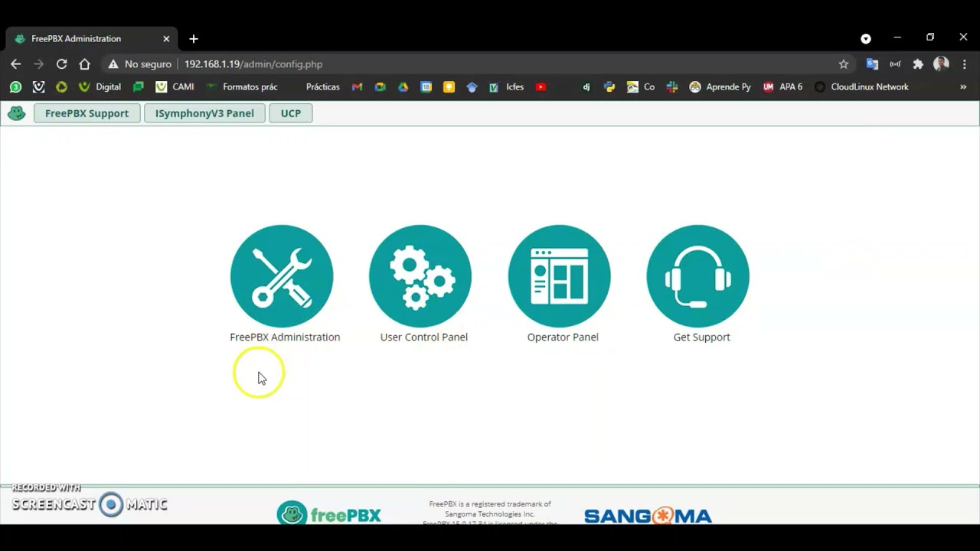
Task: Open the Python bookmark icon
Action: coord(609,87)
